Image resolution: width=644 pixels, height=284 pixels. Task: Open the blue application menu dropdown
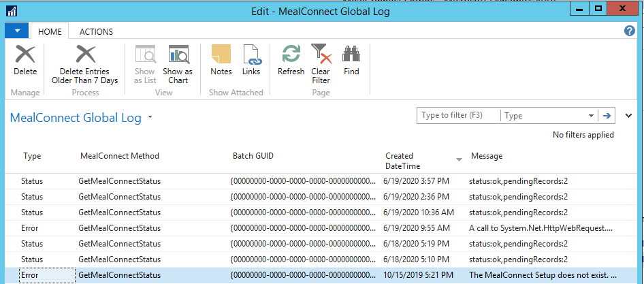pyautogui.click(x=16, y=31)
